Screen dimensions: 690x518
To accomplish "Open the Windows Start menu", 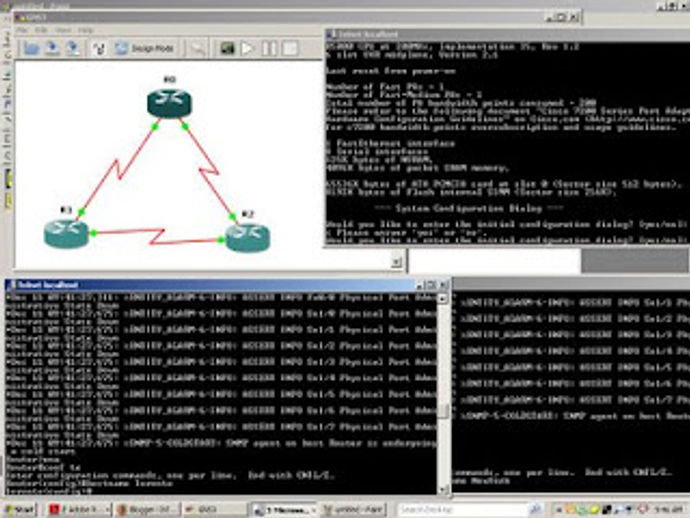I will (x=19, y=510).
